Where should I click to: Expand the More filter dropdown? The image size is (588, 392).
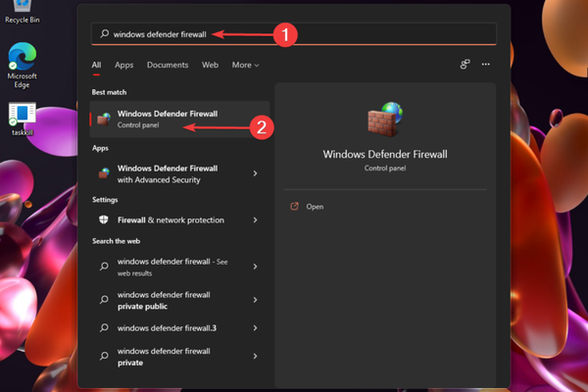[245, 65]
